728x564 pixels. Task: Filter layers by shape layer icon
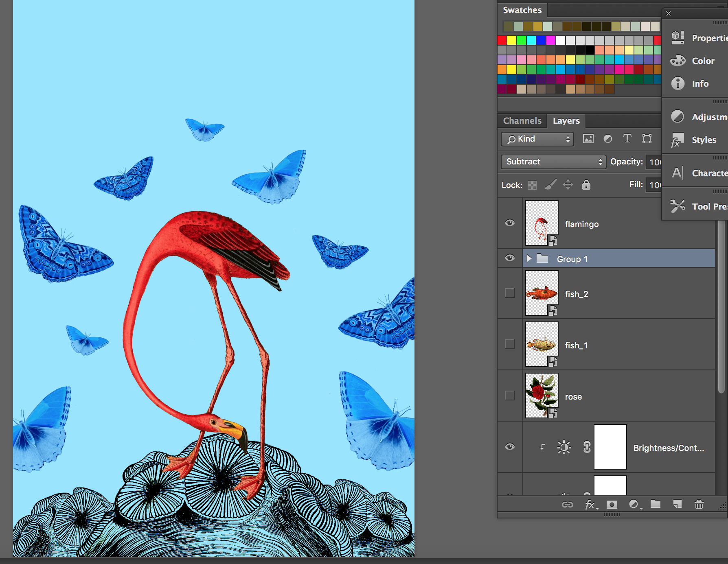click(x=647, y=139)
